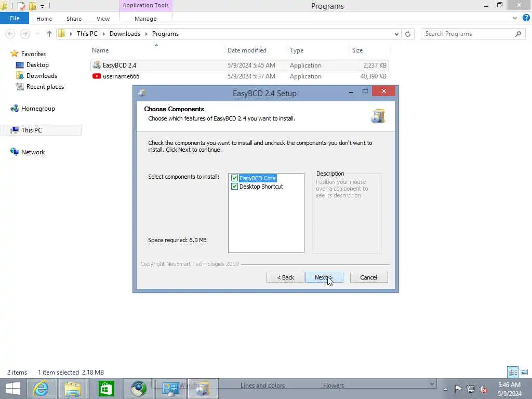Go up one folder level

pos(49,34)
